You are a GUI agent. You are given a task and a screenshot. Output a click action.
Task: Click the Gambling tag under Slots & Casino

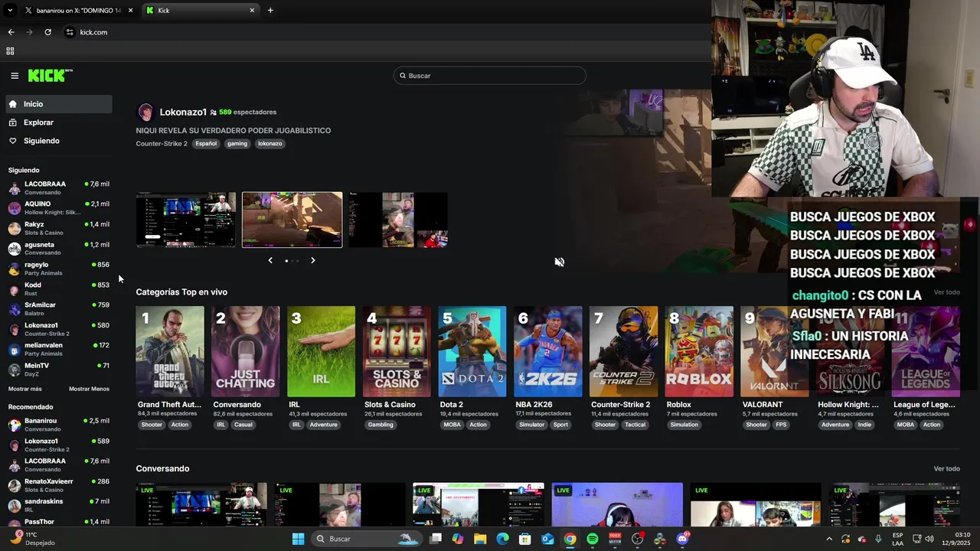(x=381, y=425)
